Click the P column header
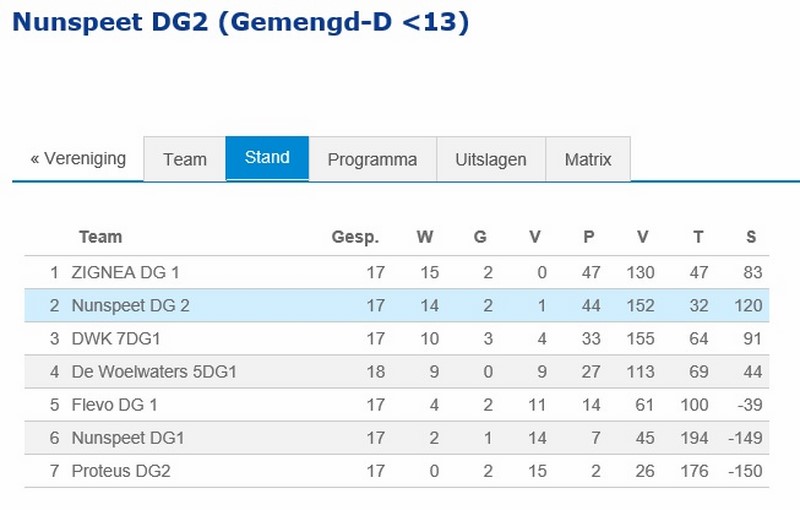800x510 pixels. (x=589, y=237)
